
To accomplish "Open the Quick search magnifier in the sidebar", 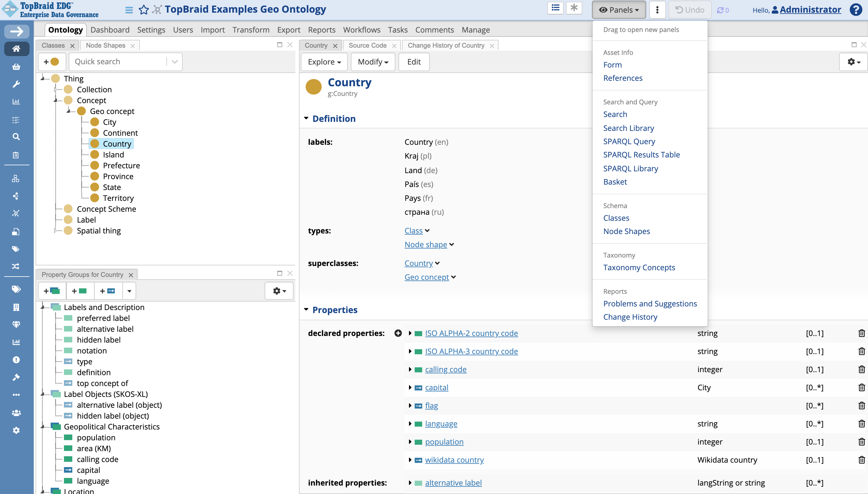I will click(16, 136).
